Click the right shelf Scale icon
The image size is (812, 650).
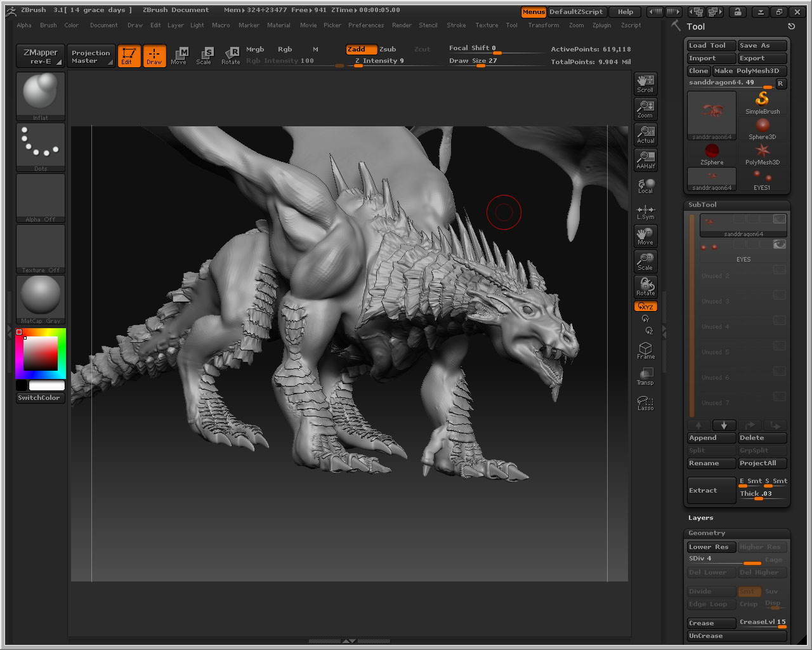pos(645,262)
